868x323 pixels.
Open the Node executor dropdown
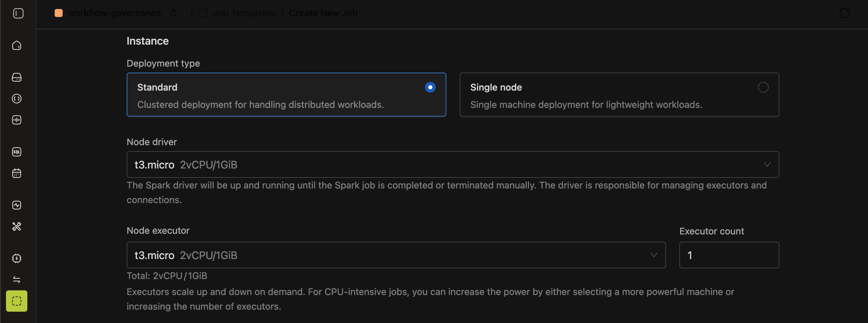tap(396, 255)
